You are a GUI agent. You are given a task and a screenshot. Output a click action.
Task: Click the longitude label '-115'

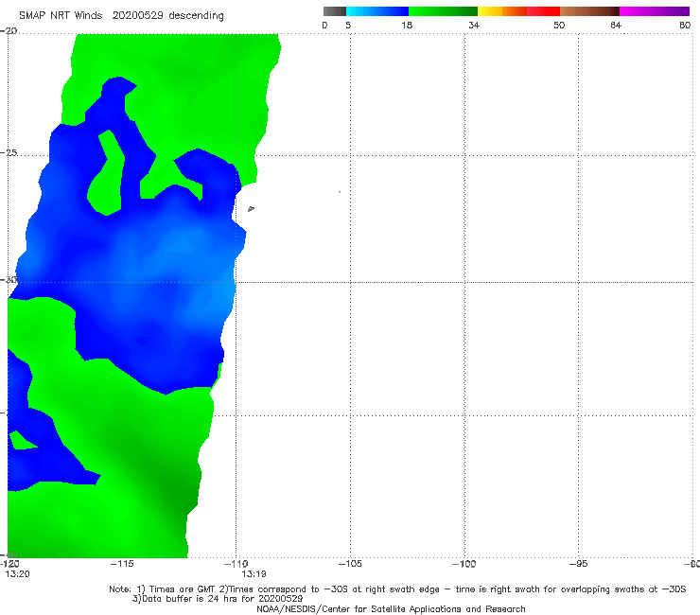122,564
